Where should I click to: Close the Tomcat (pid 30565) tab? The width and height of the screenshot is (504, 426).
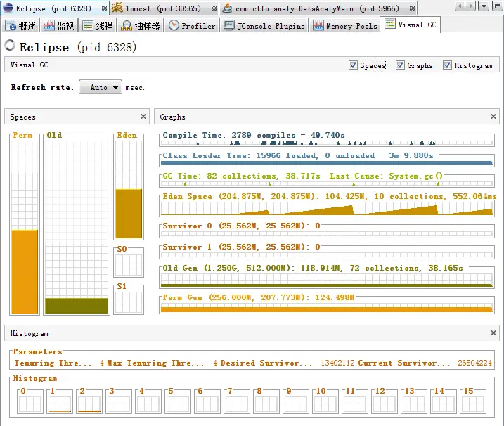click(x=214, y=8)
